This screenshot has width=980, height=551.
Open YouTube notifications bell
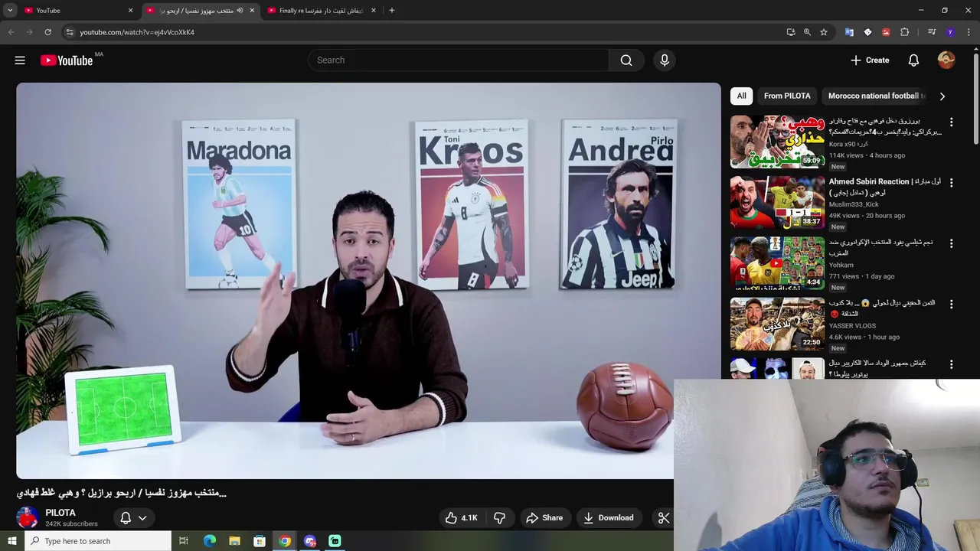pyautogui.click(x=913, y=60)
